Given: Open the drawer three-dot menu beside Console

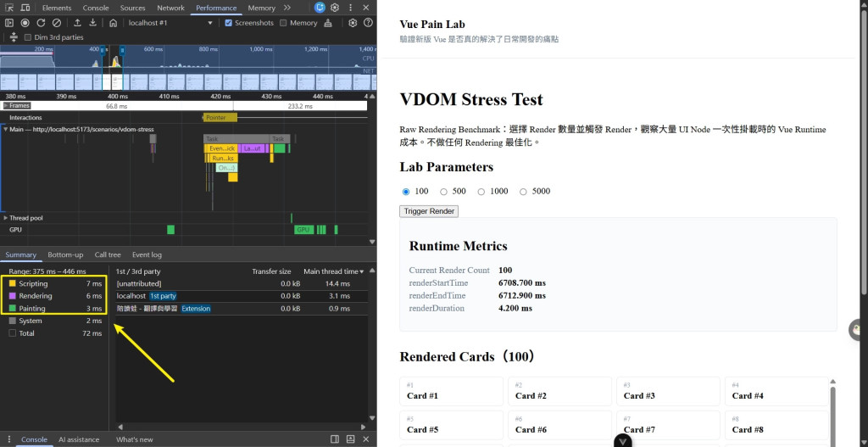Looking at the screenshot, I should pos(9,439).
